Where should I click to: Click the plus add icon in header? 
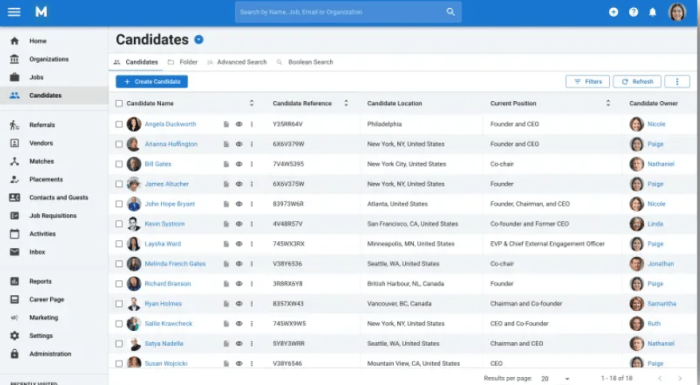[613, 12]
